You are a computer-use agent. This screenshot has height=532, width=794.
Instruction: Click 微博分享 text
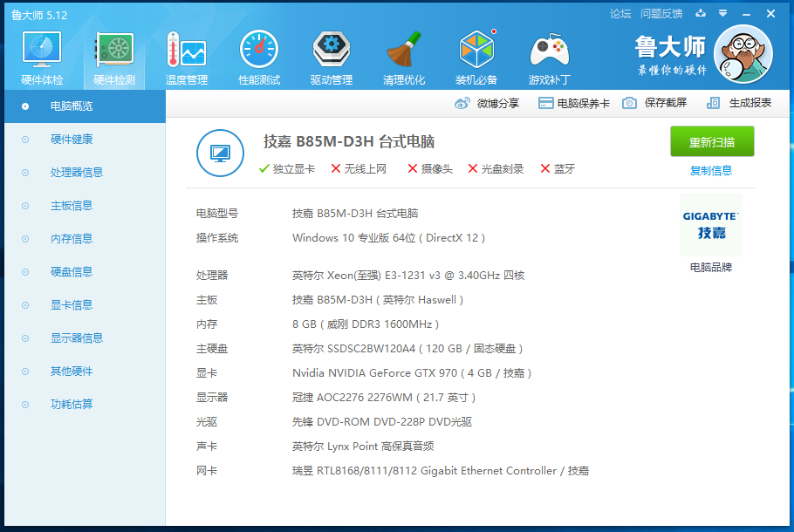coord(498,103)
